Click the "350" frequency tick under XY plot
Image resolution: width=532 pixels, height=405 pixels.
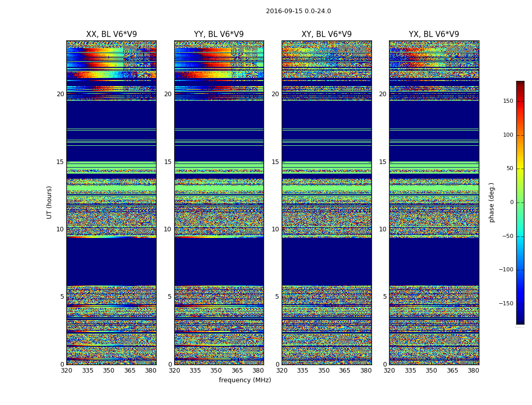(x=324, y=371)
